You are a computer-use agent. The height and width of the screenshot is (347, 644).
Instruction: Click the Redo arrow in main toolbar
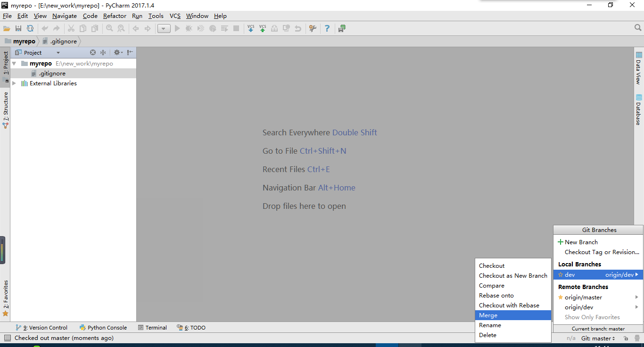[57, 29]
